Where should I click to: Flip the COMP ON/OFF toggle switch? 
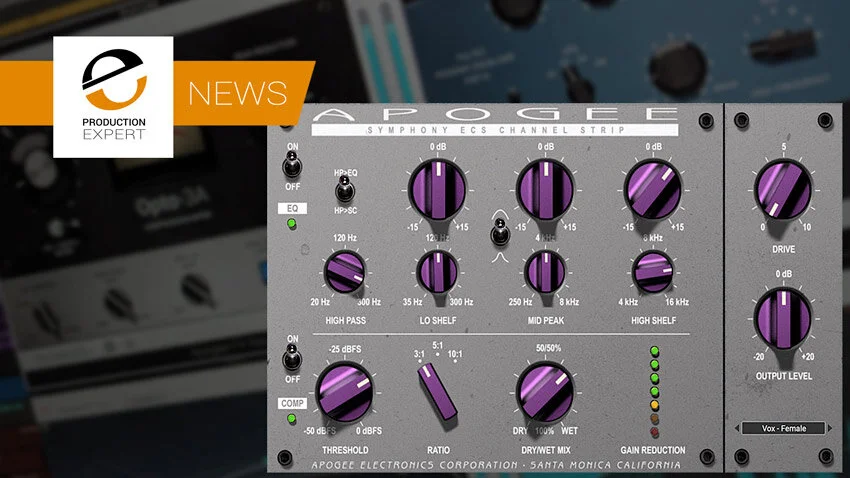click(292, 358)
